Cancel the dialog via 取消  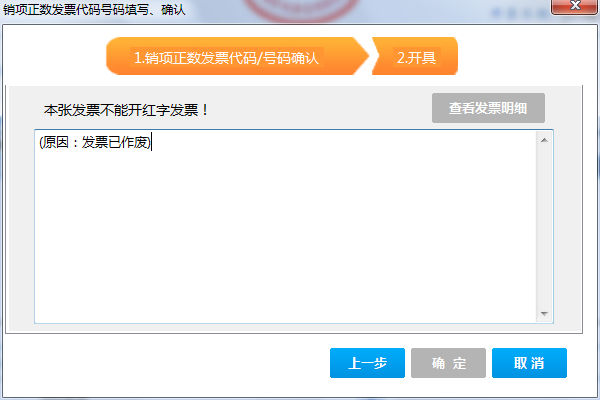coord(529,363)
